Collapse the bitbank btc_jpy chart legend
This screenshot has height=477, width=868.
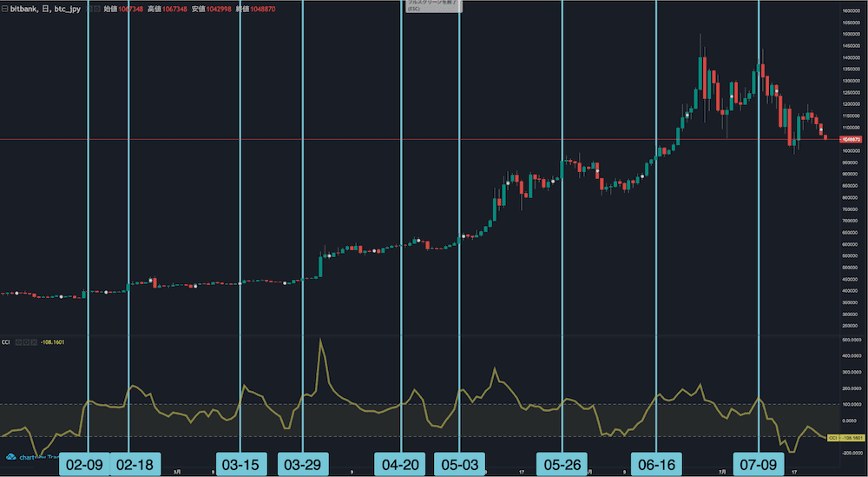point(4,7)
